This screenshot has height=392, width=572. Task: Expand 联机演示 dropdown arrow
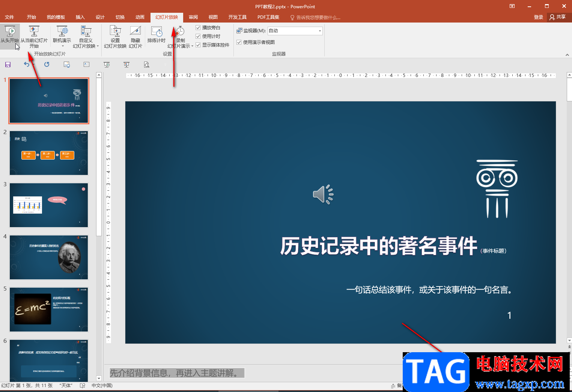click(x=63, y=47)
